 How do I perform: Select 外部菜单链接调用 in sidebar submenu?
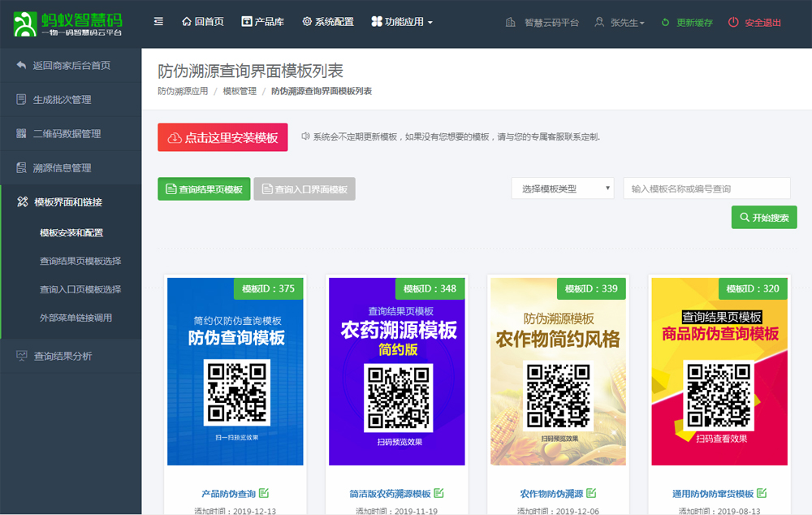(x=76, y=318)
